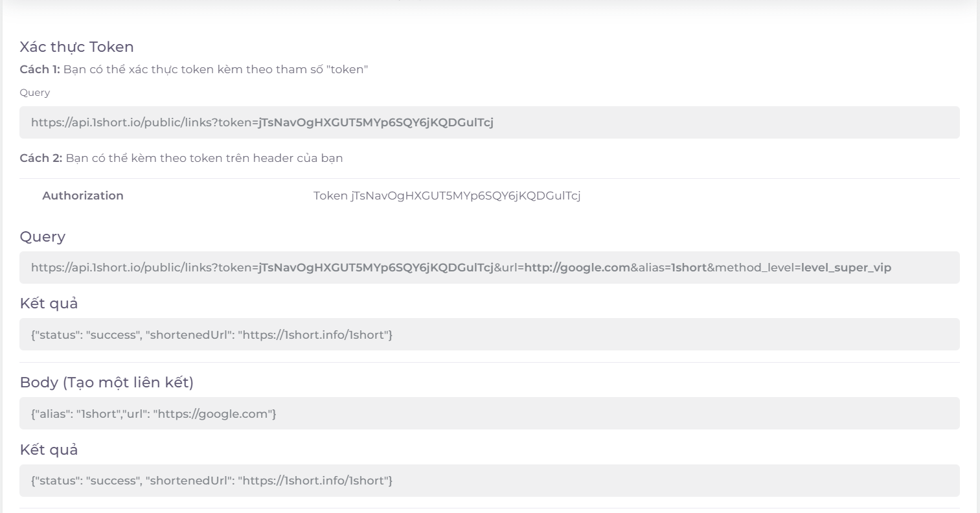Click the "level_super_vip" parameter value
This screenshot has width=980, height=513.
click(x=846, y=268)
